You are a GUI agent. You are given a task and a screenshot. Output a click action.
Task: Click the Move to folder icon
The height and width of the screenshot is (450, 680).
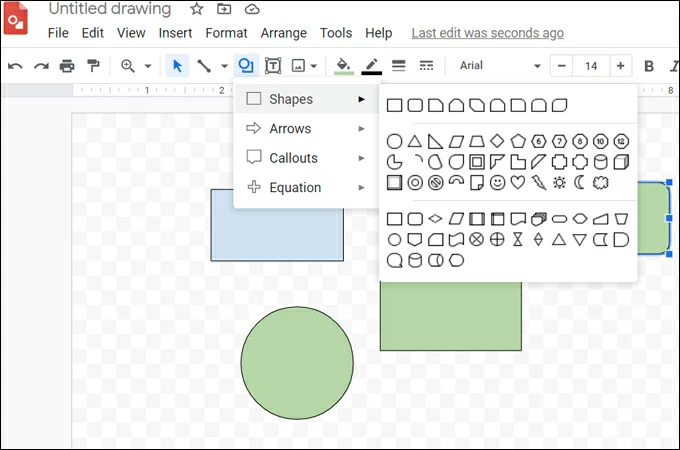tap(224, 9)
